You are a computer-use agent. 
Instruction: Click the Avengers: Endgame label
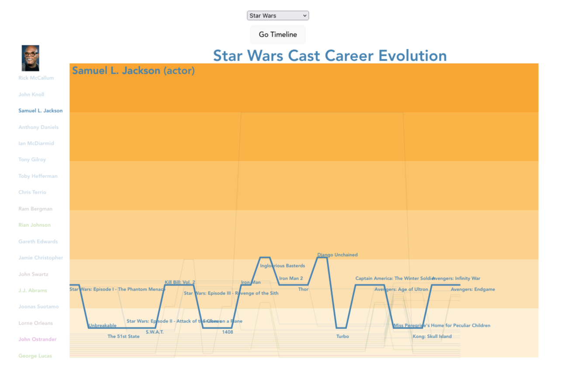click(x=473, y=289)
